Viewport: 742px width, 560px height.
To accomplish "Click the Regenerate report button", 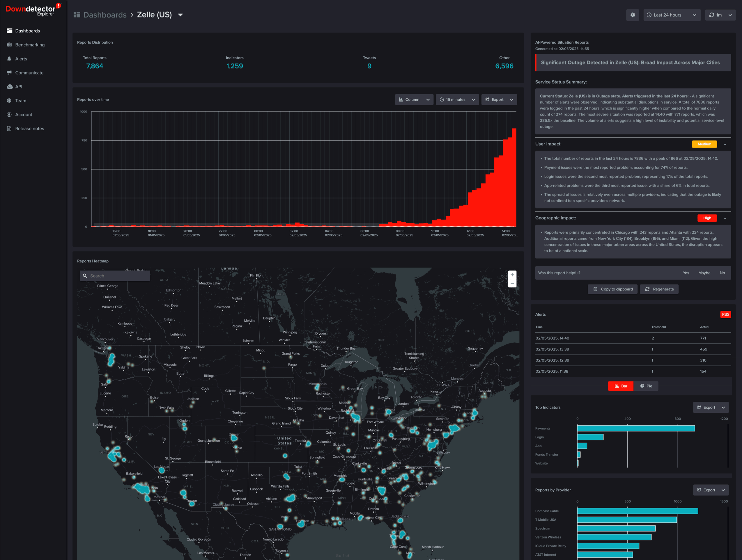I will (659, 289).
